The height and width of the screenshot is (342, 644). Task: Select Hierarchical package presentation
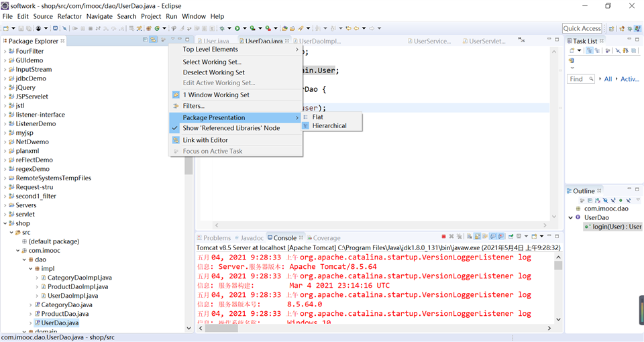(329, 125)
